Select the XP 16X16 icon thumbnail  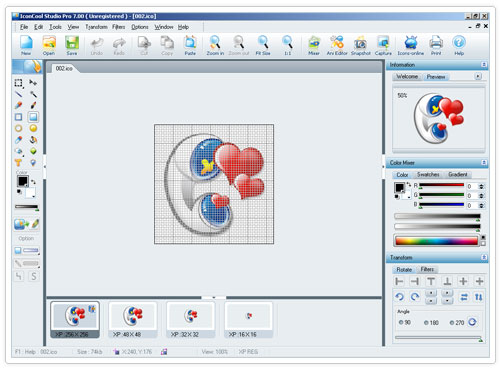pyautogui.click(x=249, y=320)
